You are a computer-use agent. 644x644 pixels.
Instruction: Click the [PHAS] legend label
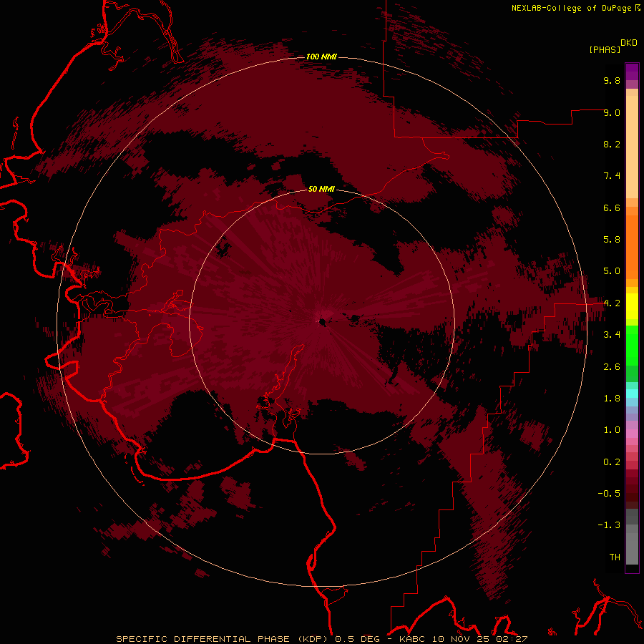coord(605,49)
